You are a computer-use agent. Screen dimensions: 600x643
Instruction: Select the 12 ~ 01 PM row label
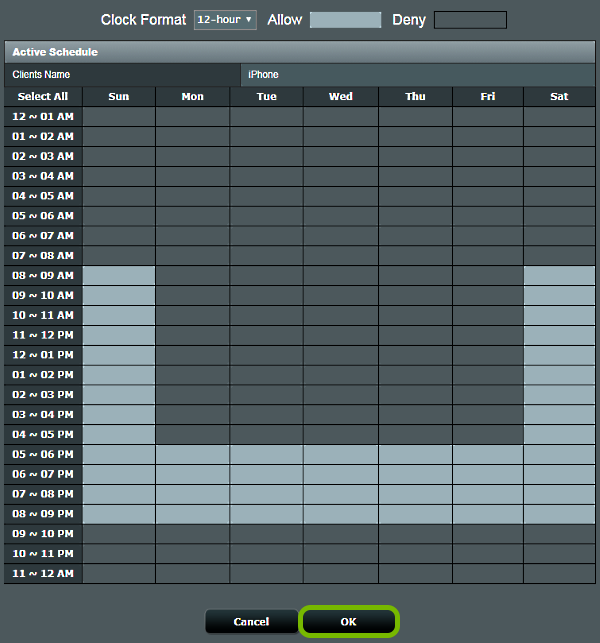[43, 355]
